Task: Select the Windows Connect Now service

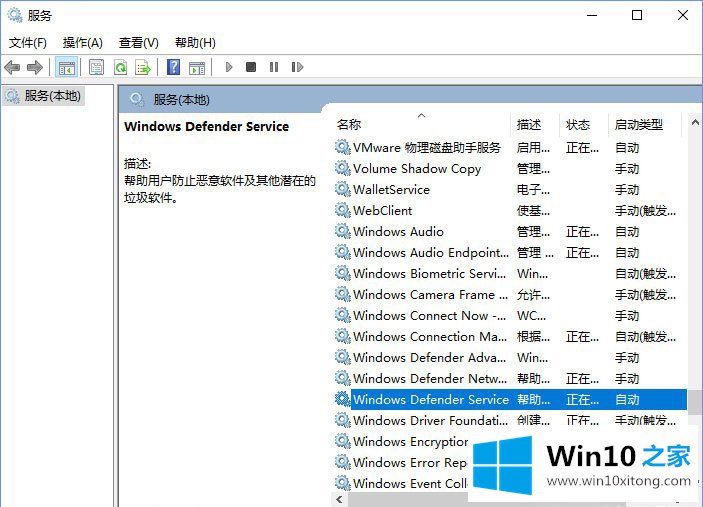Action: (x=510, y=316)
